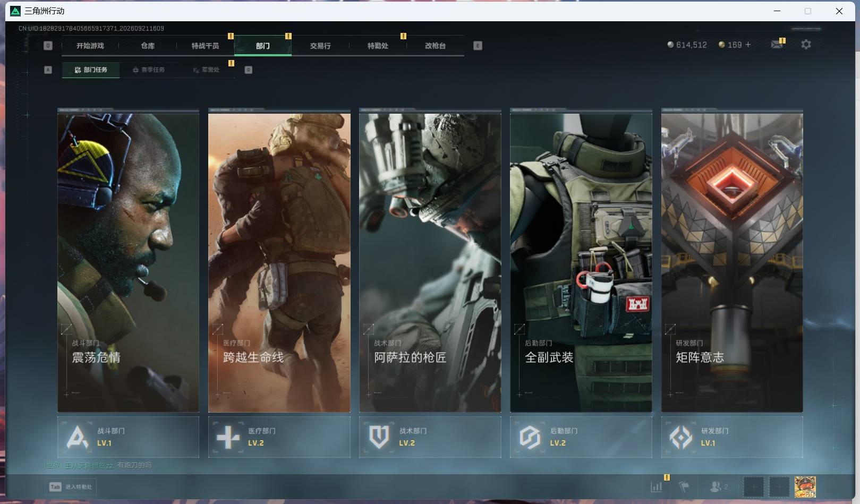Screen dimensions: 860x504
Task: Switch to the 仓库 tab
Action: tap(148, 46)
